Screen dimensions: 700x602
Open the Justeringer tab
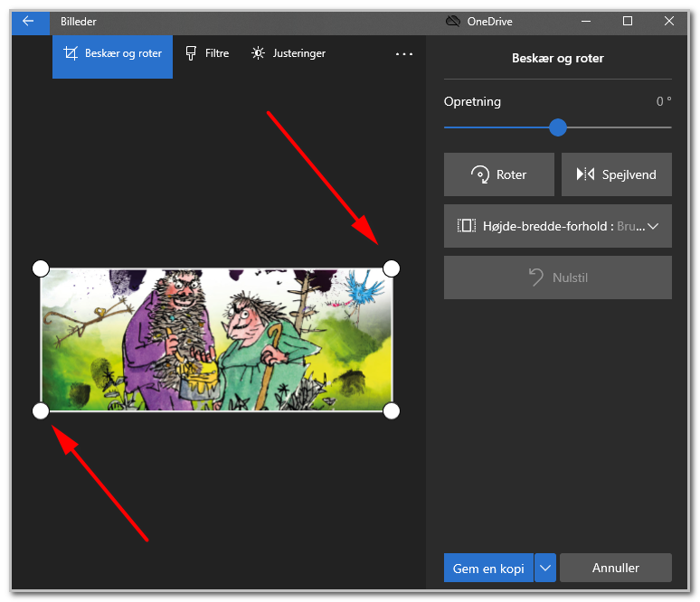click(x=289, y=53)
